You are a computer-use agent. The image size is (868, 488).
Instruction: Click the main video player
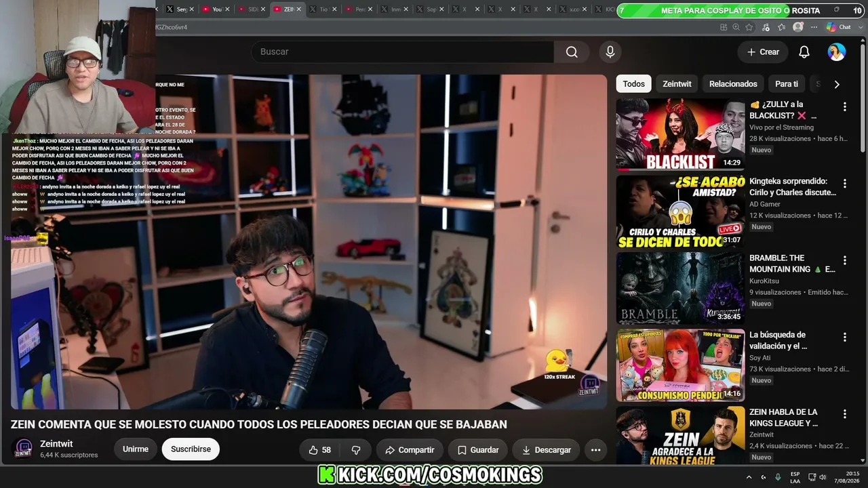click(x=309, y=242)
